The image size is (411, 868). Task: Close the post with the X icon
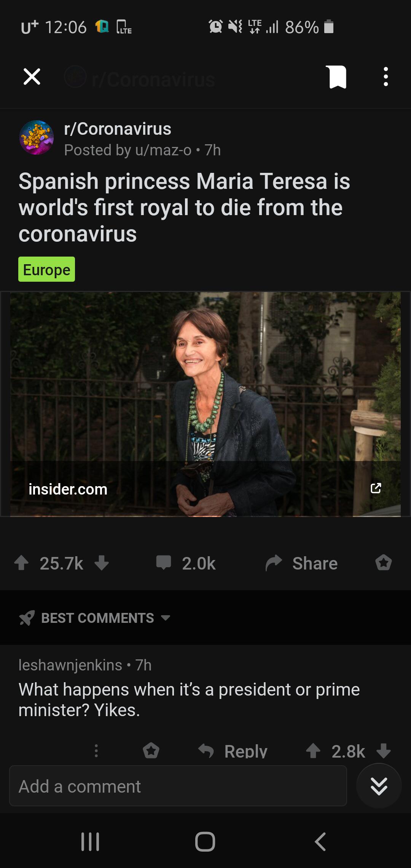(32, 77)
